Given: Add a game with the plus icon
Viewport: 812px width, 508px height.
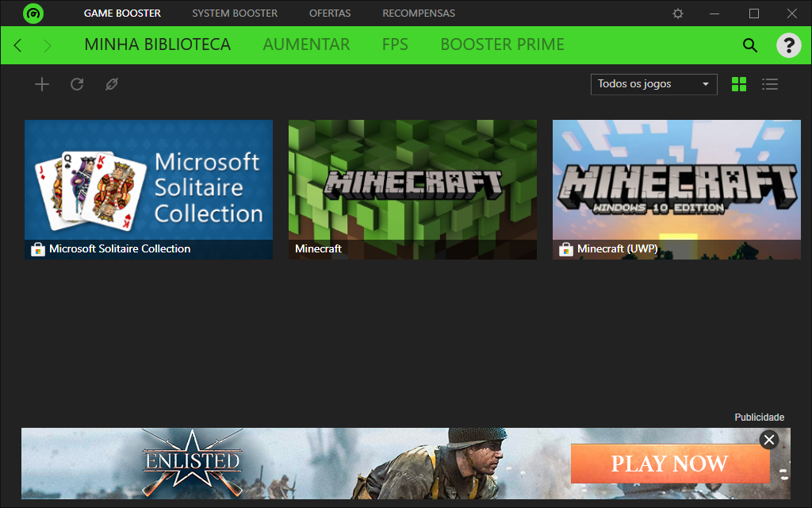Looking at the screenshot, I should (42, 84).
